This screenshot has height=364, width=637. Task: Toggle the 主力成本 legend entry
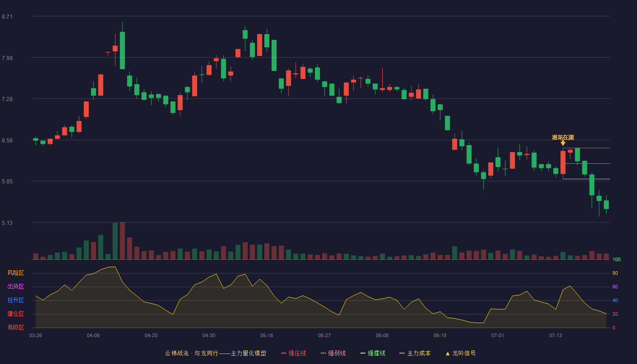(415, 353)
